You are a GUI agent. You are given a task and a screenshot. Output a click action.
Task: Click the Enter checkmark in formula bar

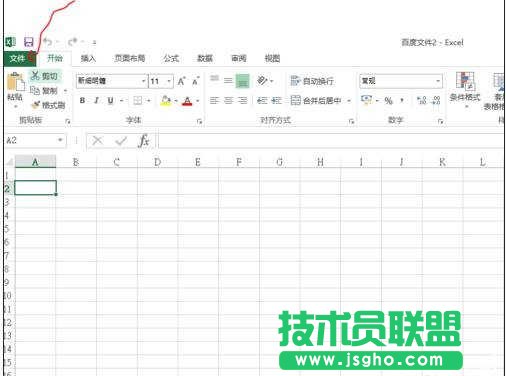pyautogui.click(x=121, y=141)
